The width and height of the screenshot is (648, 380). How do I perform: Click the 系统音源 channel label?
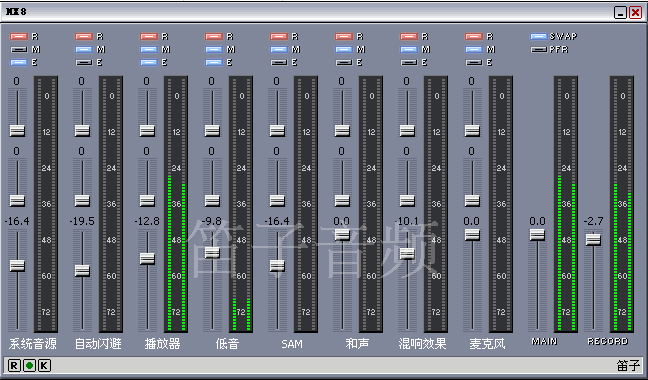[x=33, y=344]
